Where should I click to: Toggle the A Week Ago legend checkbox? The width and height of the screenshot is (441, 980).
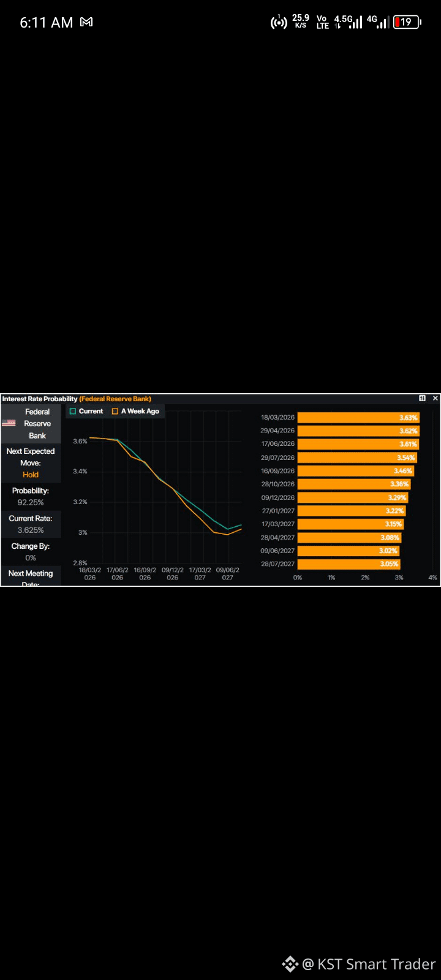pos(115,412)
